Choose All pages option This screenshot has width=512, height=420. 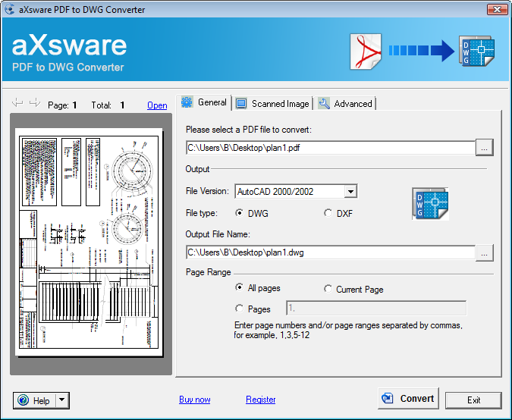pos(240,287)
